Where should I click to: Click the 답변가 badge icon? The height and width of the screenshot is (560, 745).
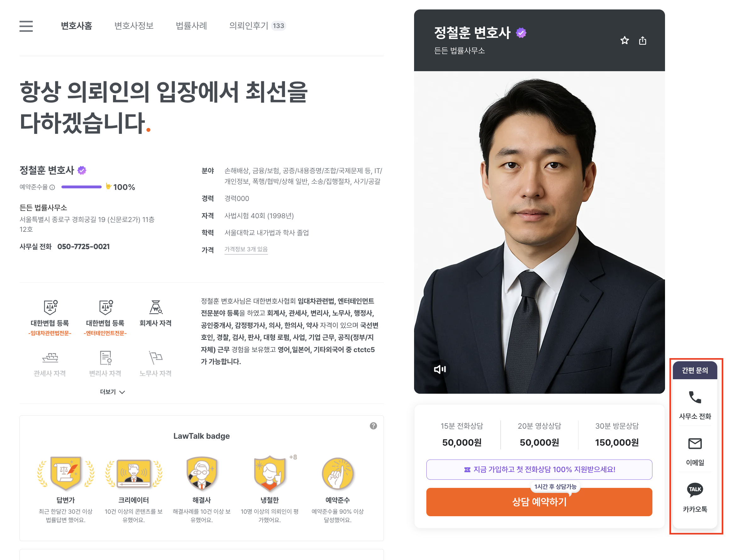[x=66, y=473]
